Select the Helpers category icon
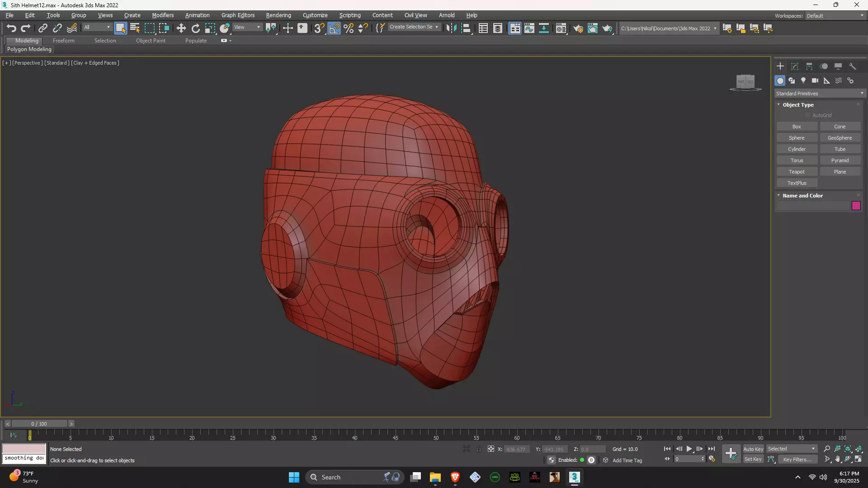This screenshot has width=868, height=488. (827, 80)
